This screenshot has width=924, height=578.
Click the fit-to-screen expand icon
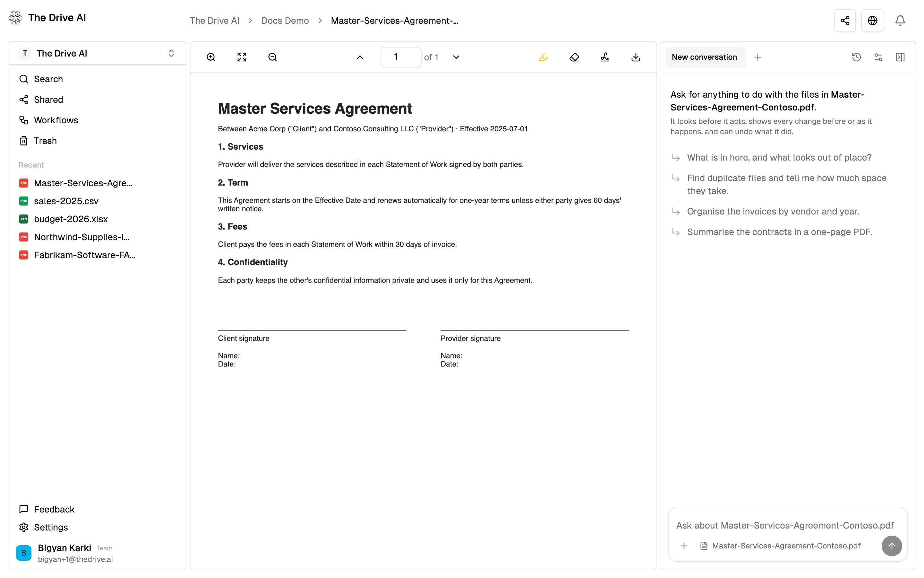242,57
